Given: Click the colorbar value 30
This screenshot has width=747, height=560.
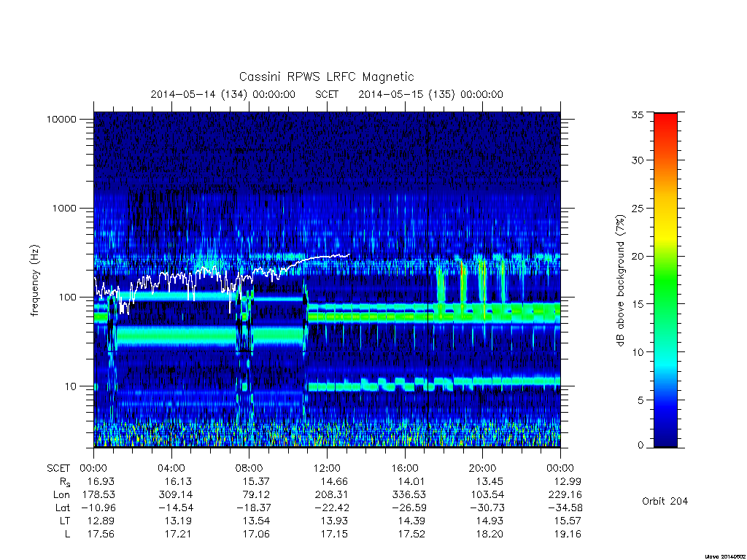Looking at the screenshot, I should click(637, 160).
